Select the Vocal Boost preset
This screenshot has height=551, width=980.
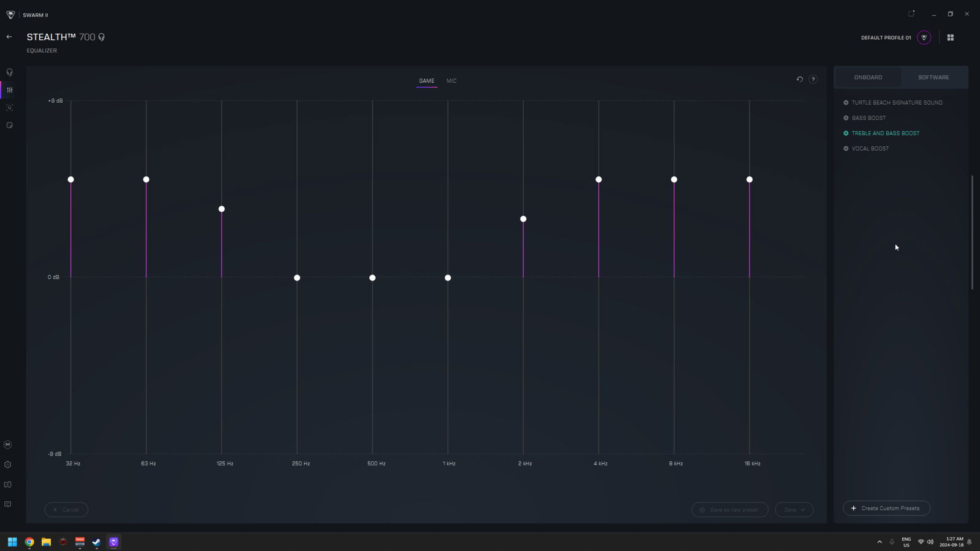click(x=870, y=149)
